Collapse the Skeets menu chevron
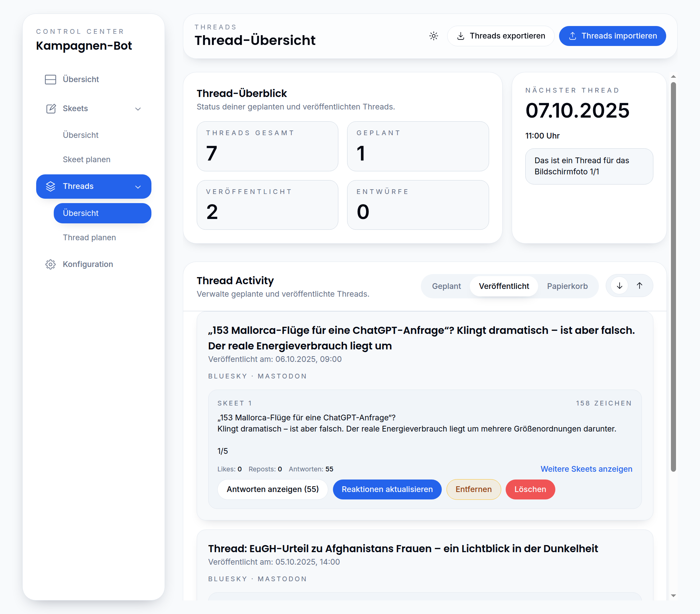700x614 pixels. pyautogui.click(x=138, y=109)
